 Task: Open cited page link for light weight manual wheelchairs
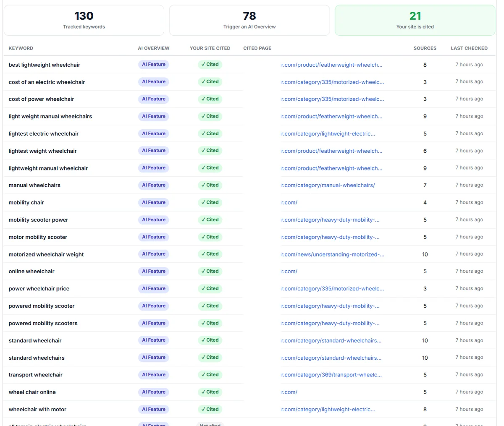tap(332, 116)
